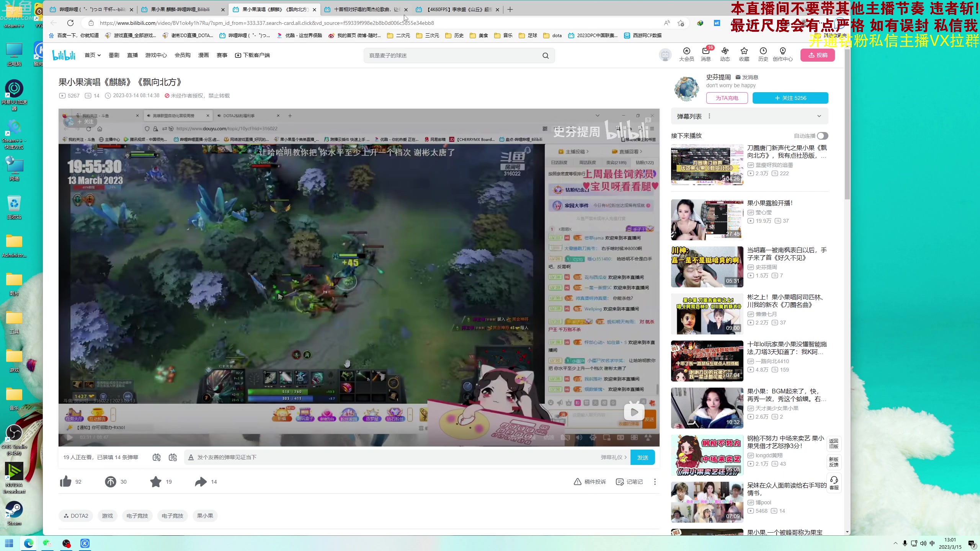The height and width of the screenshot is (551, 980).
Task: Open the 收藏 favorites icon in header
Action: pos(744,54)
